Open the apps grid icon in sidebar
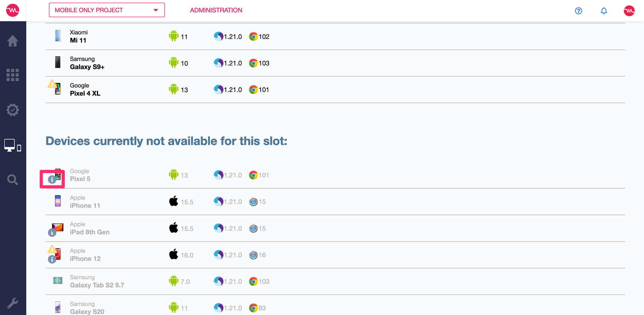The image size is (644, 315). click(13, 75)
